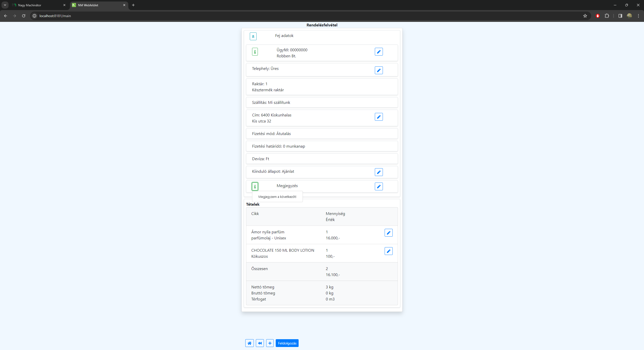Edit the CHOCOLATE BODY LOTION item
644x350 pixels.
click(388, 251)
